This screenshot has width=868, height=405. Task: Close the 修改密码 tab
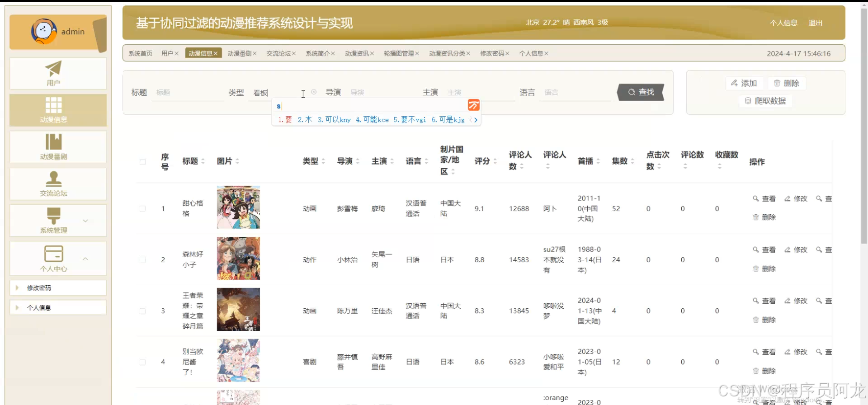pos(507,53)
